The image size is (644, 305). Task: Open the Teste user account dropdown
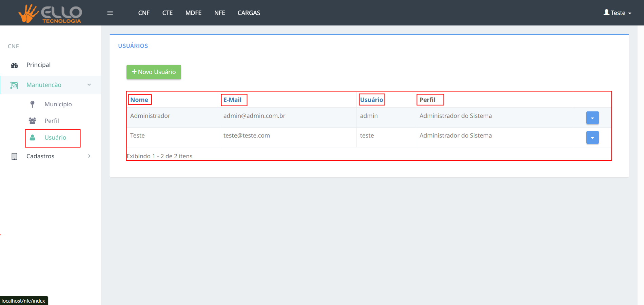tap(617, 13)
